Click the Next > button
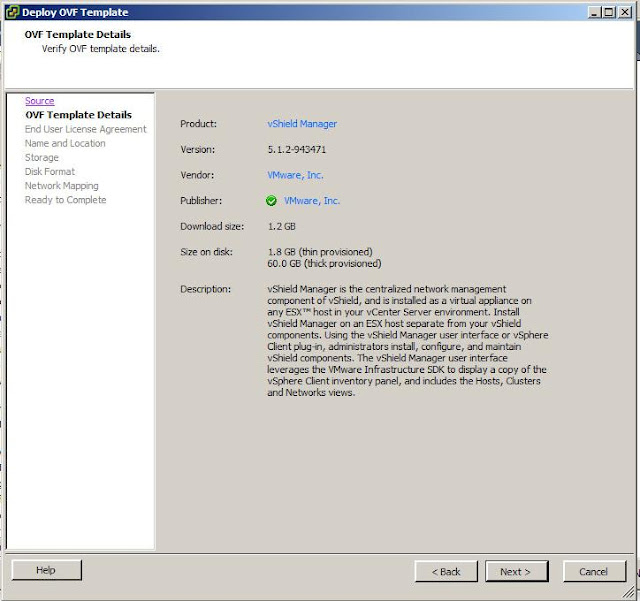The image size is (640, 601). pos(517,571)
